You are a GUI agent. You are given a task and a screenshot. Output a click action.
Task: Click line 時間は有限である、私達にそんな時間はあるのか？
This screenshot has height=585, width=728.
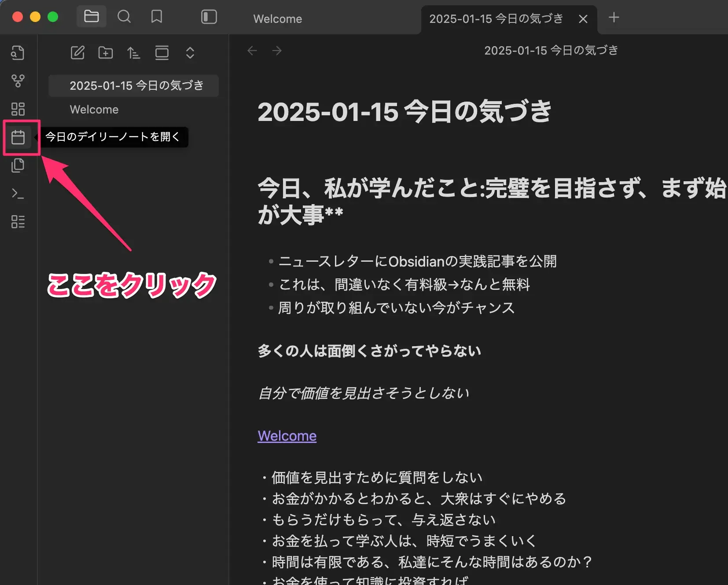pos(432,562)
